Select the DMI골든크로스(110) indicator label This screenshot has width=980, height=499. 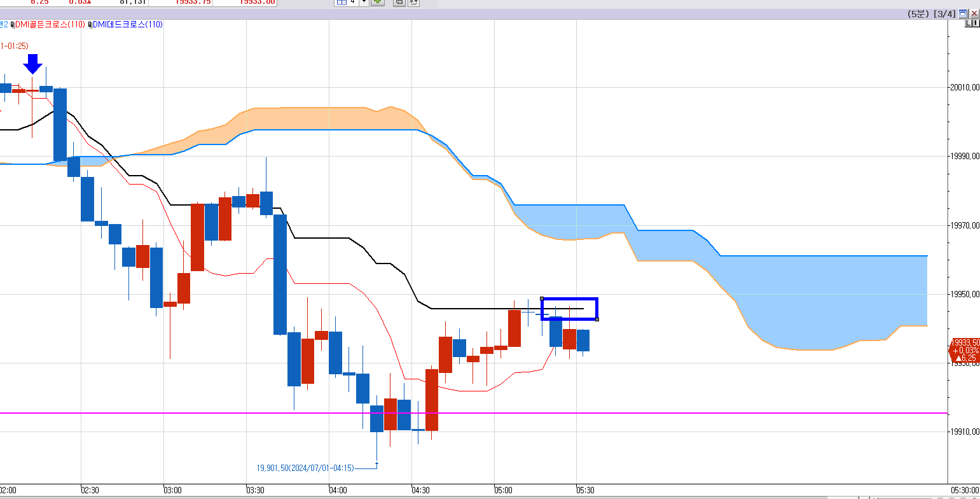tap(52, 24)
